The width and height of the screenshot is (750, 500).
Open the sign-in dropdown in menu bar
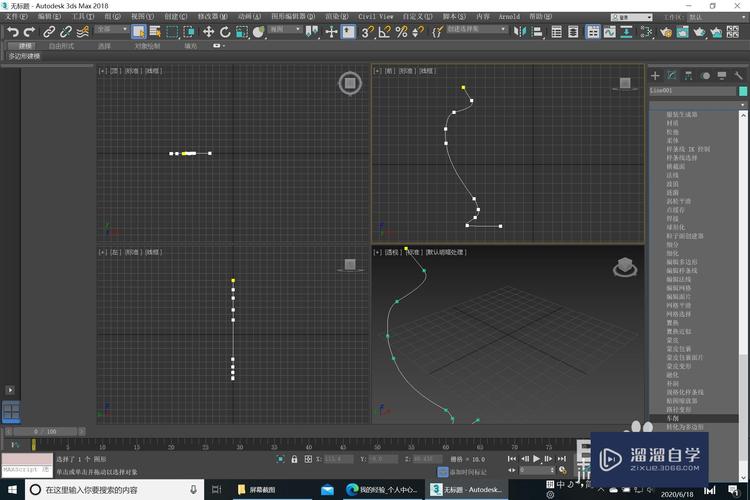click(631, 17)
